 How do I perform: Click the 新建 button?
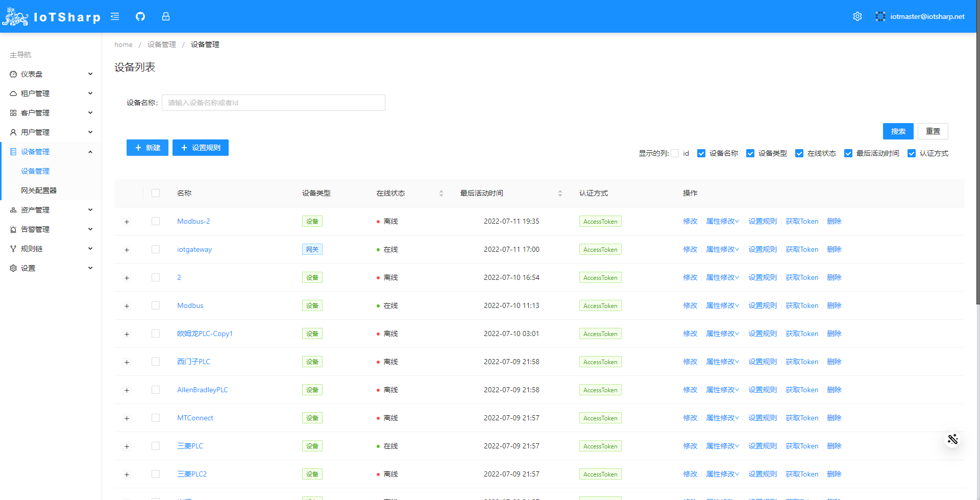click(x=148, y=148)
